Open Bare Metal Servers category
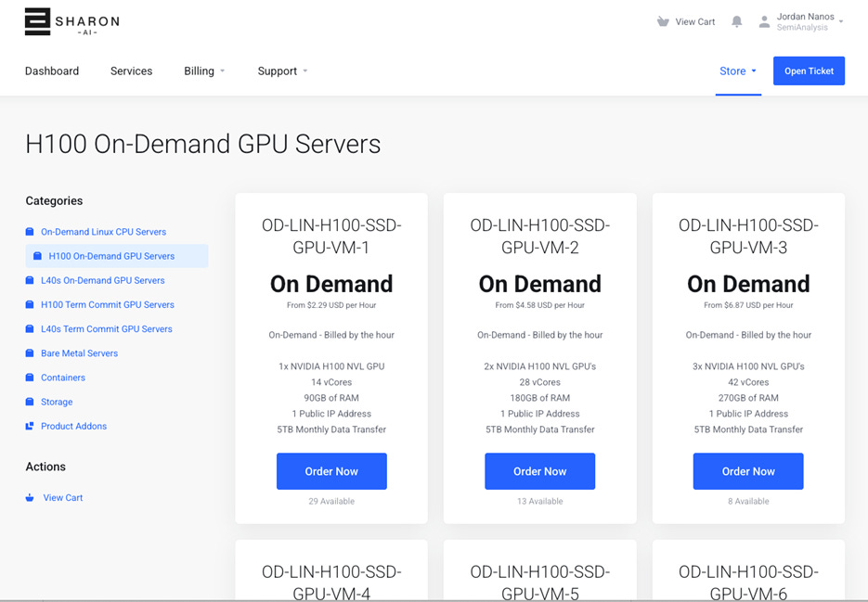The width and height of the screenshot is (868, 602). click(79, 353)
